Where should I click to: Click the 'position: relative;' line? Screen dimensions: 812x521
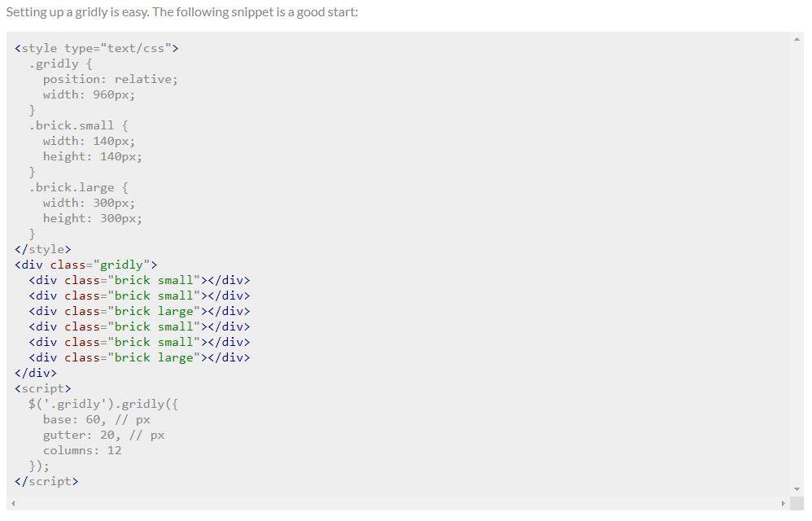click(111, 79)
